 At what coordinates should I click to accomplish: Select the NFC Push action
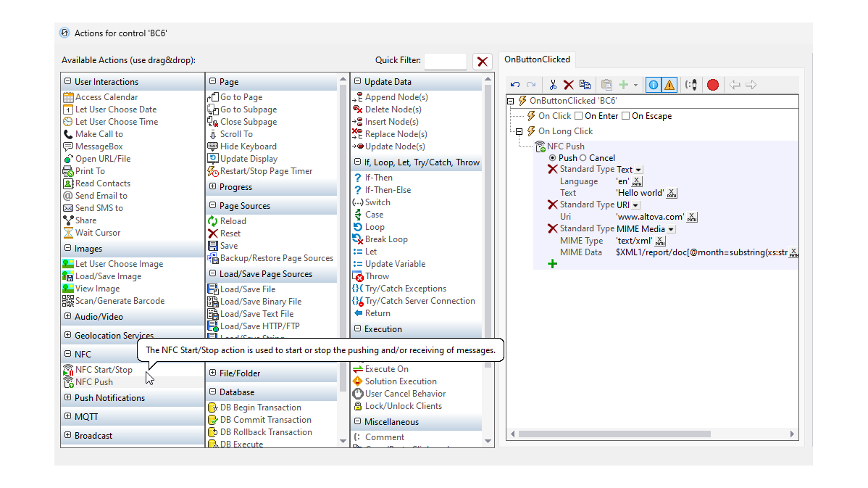click(x=93, y=382)
